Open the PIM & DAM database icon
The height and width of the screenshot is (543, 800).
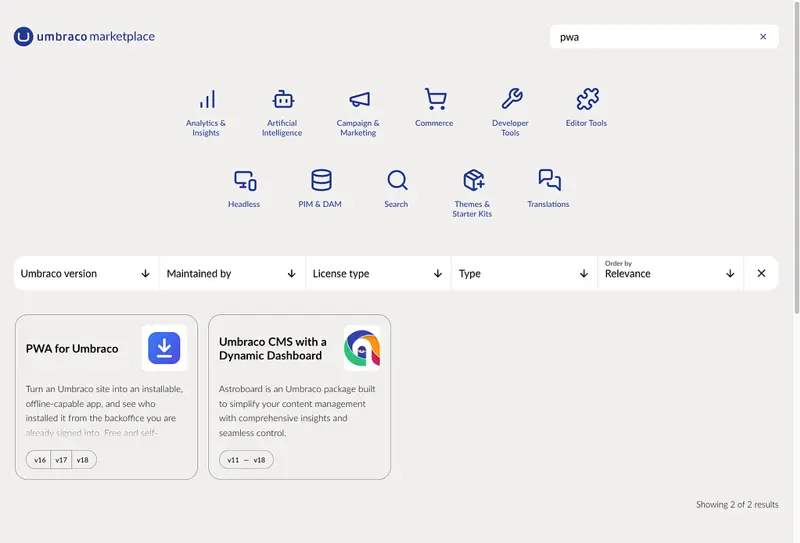click(321, 180)
